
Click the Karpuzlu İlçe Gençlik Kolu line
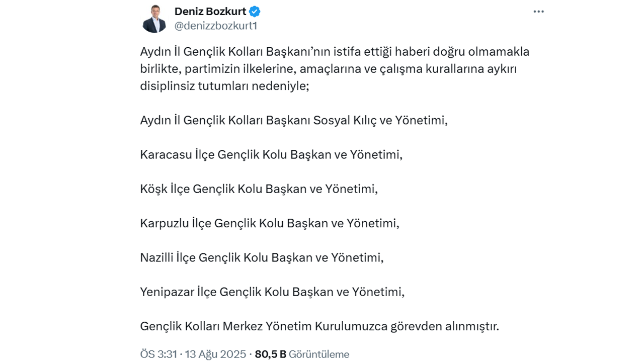(269, 223)
